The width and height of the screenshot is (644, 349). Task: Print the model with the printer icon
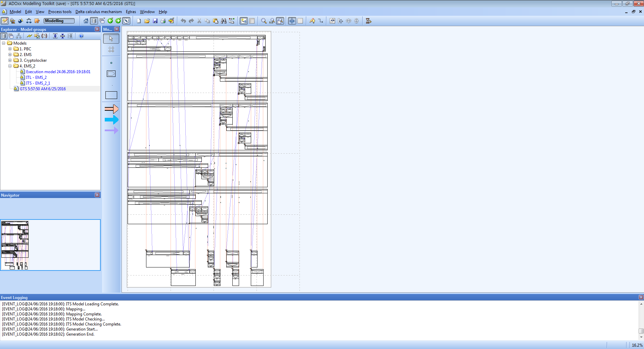[x=163, y=21]
